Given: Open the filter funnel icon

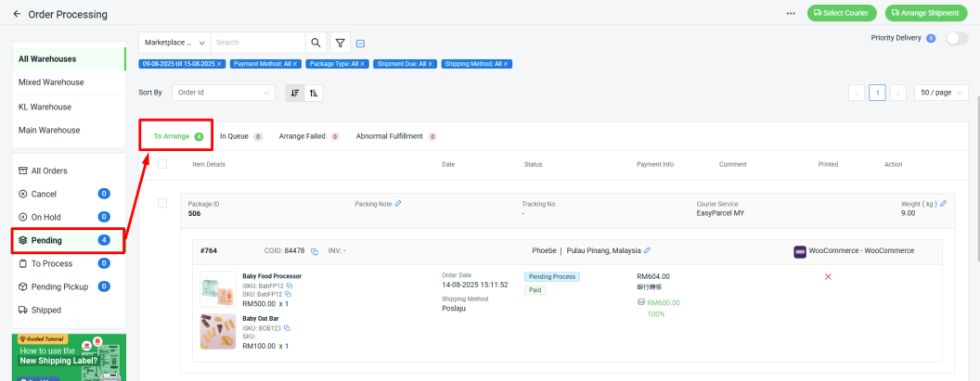Looking at the screenshot, I should click(341, 43).
